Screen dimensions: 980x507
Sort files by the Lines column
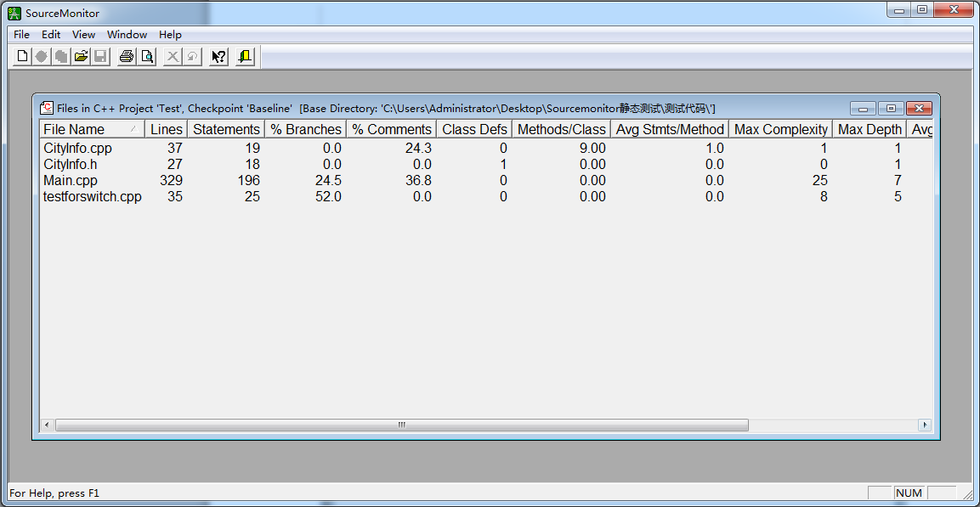click(166, 128)
